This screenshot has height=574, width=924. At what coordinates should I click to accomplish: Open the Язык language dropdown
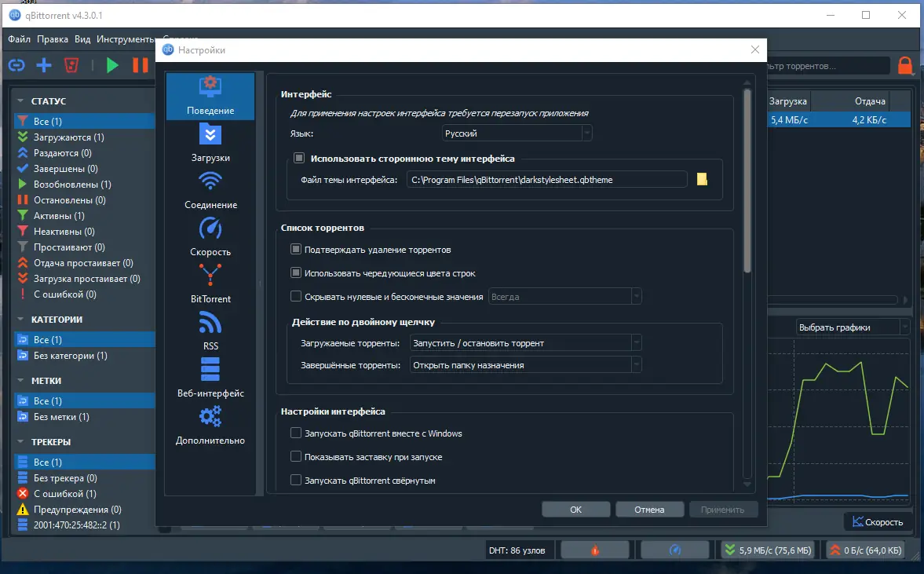tap(586, 133)
